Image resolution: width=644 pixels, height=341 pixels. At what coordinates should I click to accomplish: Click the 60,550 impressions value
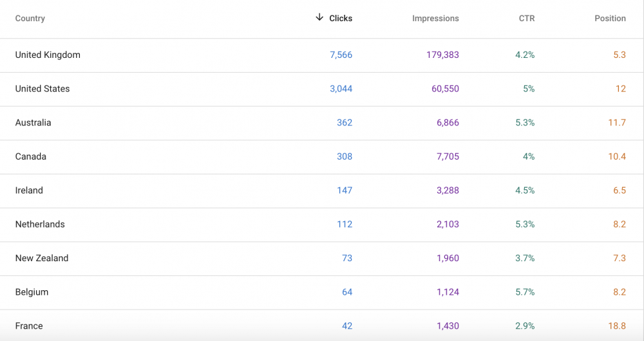point(445,89)
